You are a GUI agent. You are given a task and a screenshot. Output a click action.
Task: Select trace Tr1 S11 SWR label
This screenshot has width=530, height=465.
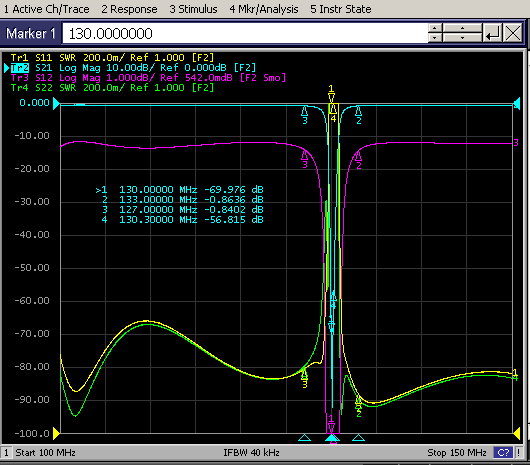click(112, 57)
